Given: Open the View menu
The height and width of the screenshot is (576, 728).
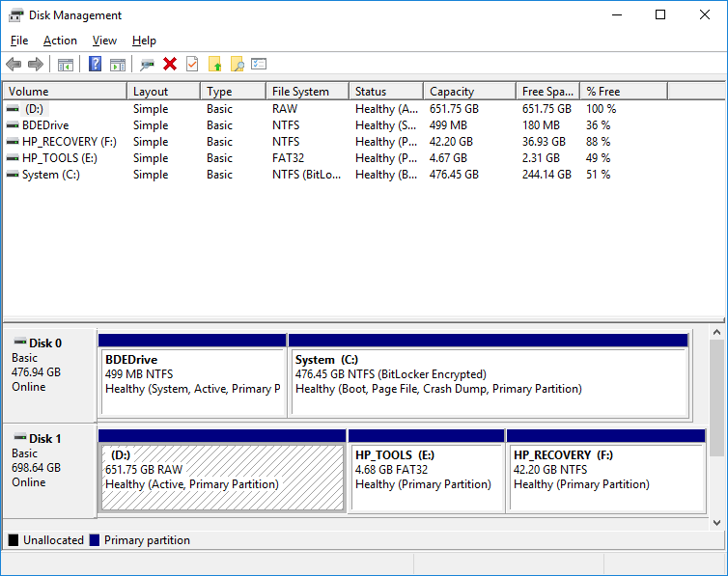Looking at the screenshot, I should point(104,41).
